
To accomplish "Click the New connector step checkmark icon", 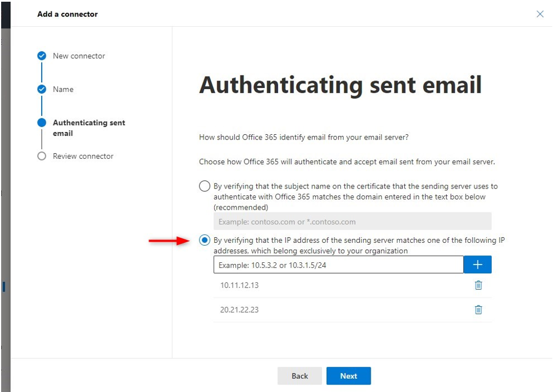I will point(42,56).
